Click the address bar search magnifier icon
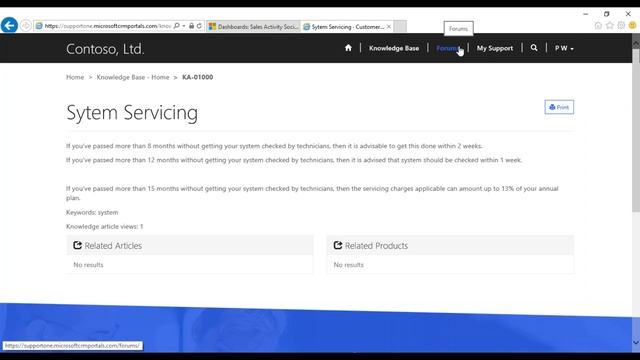 (x=177, y=26)
